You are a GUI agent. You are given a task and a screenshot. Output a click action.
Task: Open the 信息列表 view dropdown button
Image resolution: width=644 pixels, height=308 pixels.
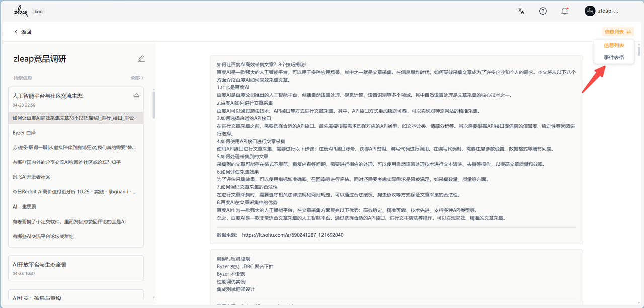pyautogui.click(x=618, y=32)
